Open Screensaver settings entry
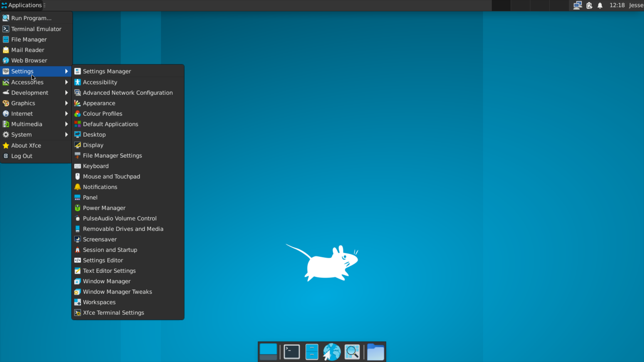 (x=128, y=239)
